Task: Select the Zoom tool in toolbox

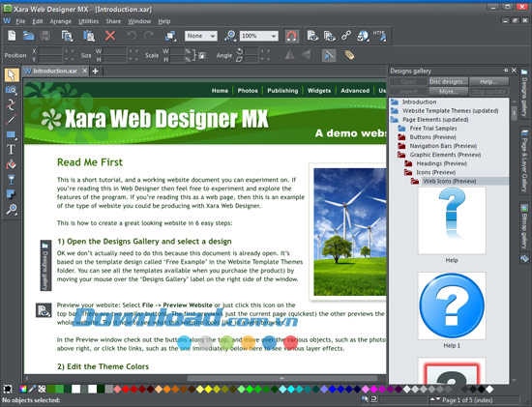Action: tap(12, 209)
